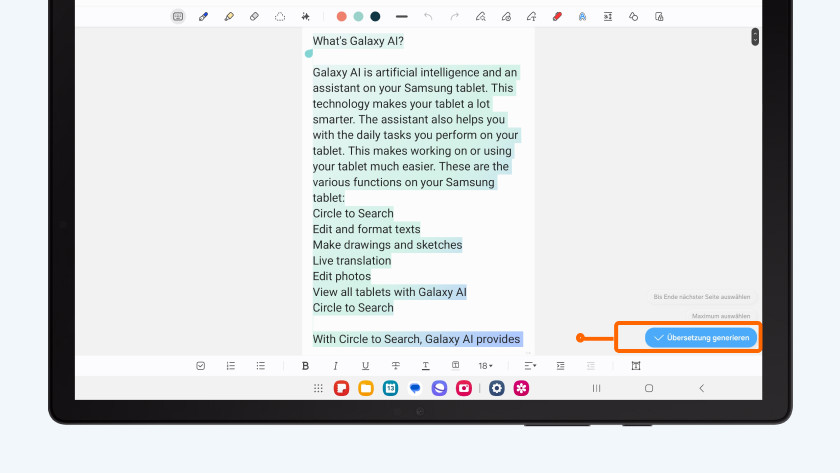Screen dimensions: 840x473
Task: Toggle bold formatting
Action: (x=305, y=366)
